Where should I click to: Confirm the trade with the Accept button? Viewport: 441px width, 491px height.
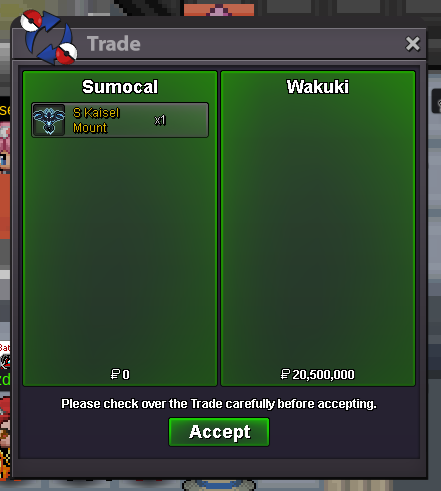(x=219, y=432)
